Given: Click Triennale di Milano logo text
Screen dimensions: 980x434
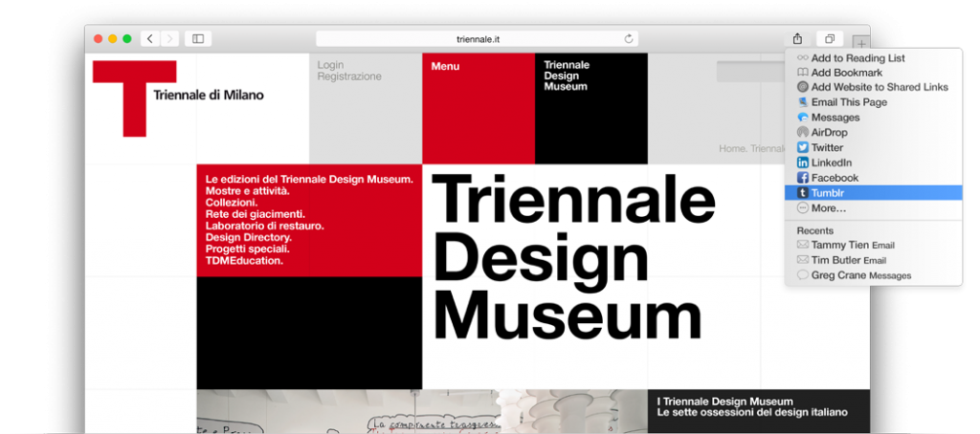Looking at the screenshot, I should (x=208, y=96).
